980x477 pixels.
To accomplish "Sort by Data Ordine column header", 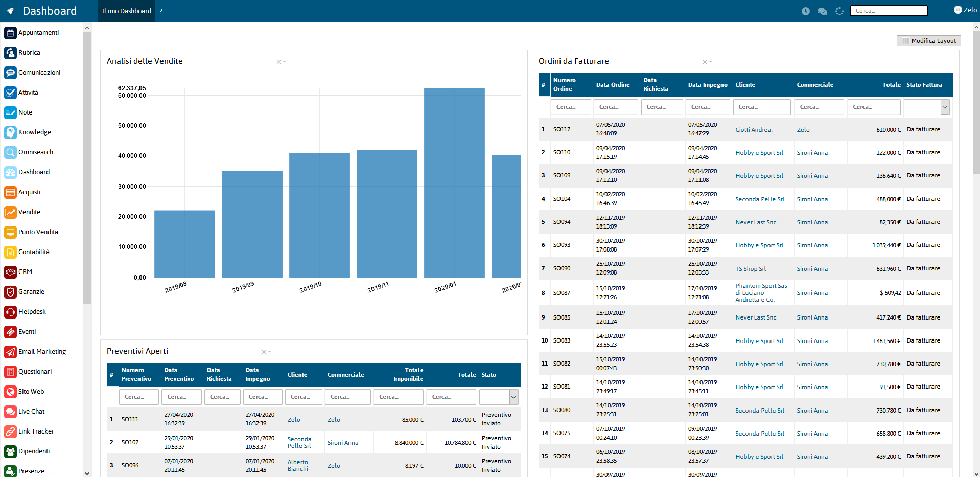I will [x=613, y=85].
